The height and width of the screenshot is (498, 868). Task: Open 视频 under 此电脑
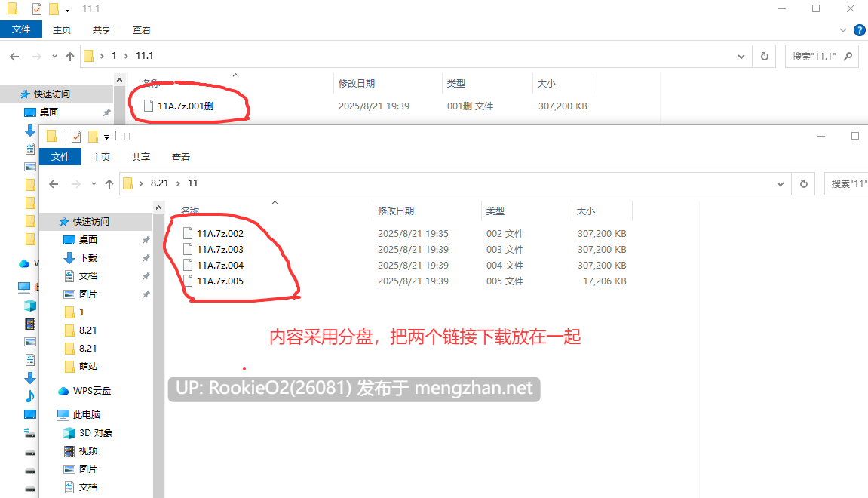(88, 451)
